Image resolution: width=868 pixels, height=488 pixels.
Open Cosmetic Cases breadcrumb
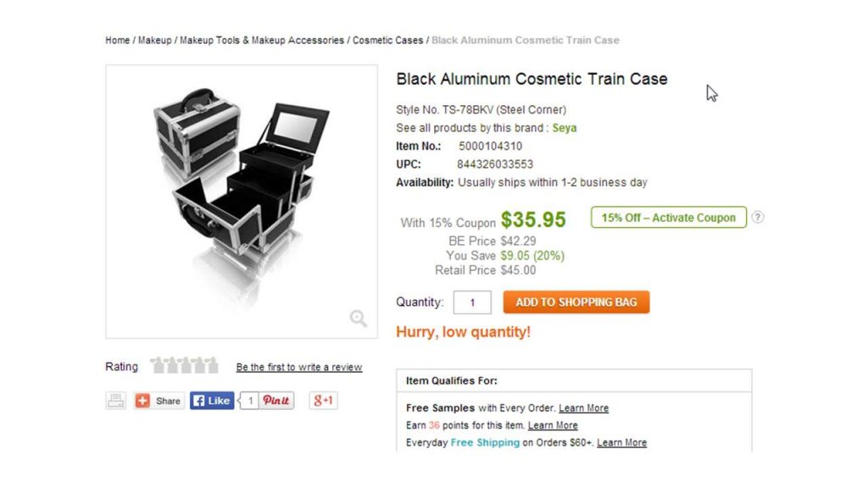click(x=387, y=41)
